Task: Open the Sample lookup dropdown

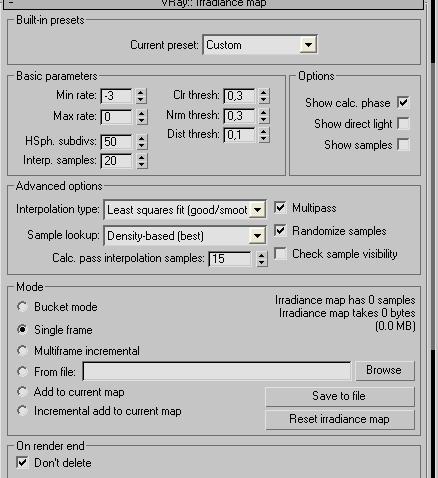Action: click(257, 236)
